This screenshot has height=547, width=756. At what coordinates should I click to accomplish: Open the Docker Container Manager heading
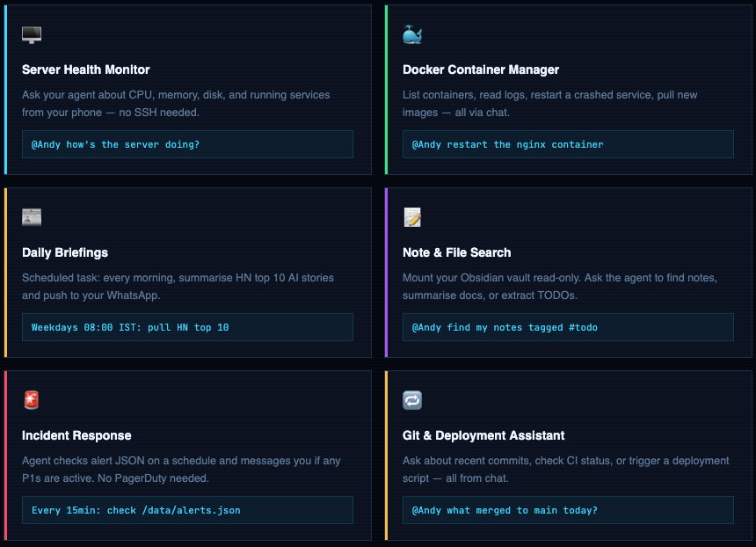click(480, 69)
